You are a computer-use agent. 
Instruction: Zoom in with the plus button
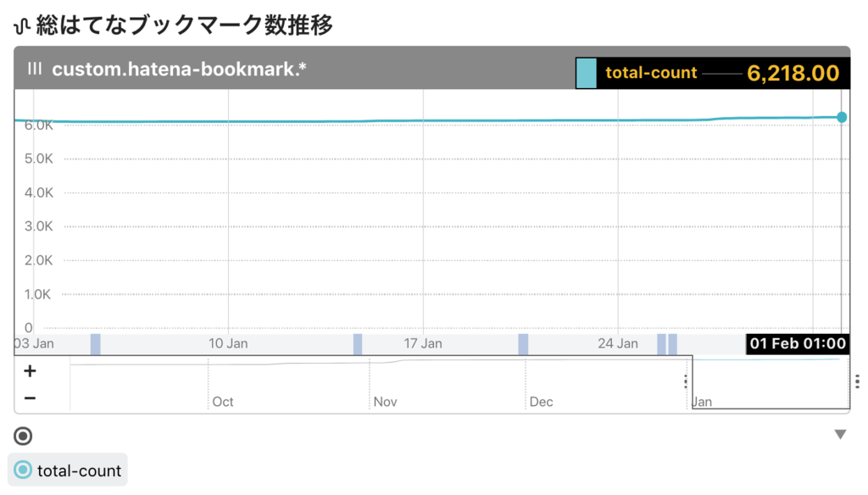point(30,371)
